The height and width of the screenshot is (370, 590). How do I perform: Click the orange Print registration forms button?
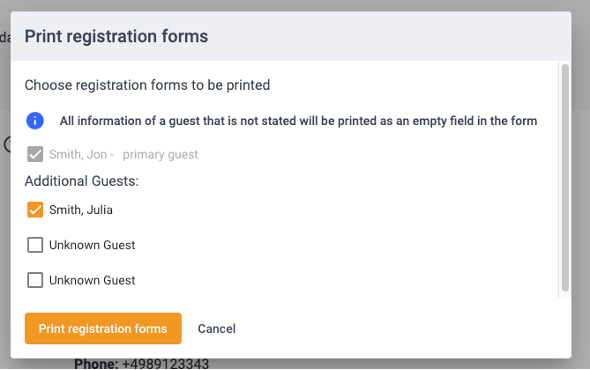click(x=103, y=329)
